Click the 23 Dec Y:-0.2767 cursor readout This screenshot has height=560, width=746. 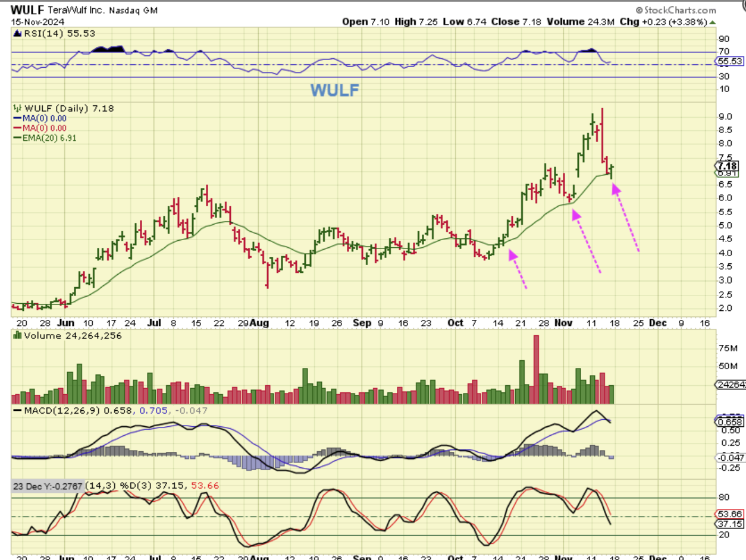(48, 486)
